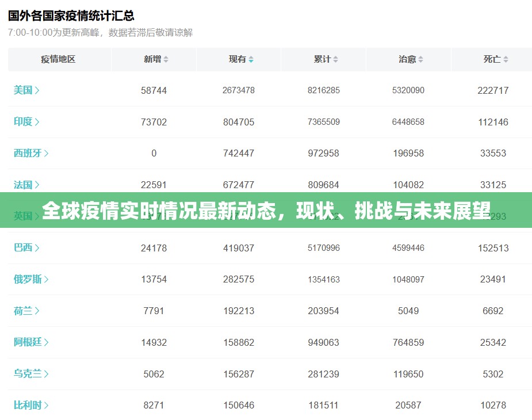Select the 国外各国家疫情统计汇总 heading
The height and width of the screenshot is (420, 532).
[71, 16]
